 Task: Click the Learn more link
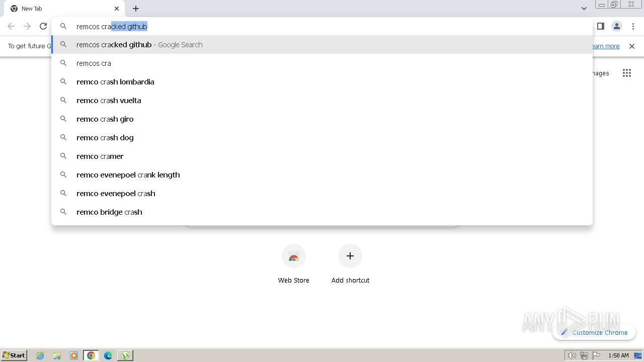point(606,46)
